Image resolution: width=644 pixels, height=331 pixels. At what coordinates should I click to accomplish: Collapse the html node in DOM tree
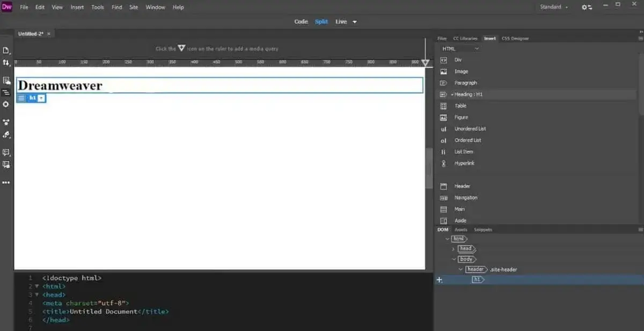448,239
